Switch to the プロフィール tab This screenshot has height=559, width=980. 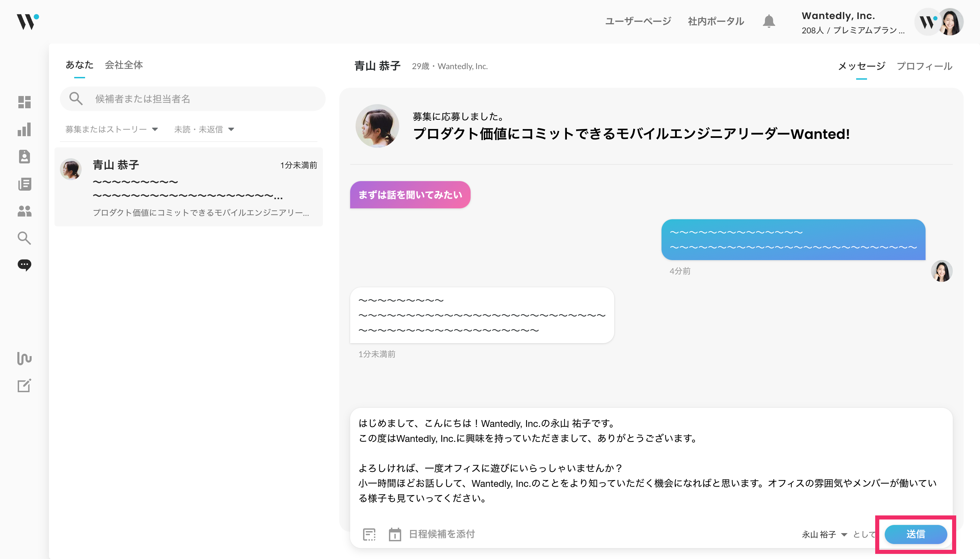pyautogui.click(x=924, y=66)
